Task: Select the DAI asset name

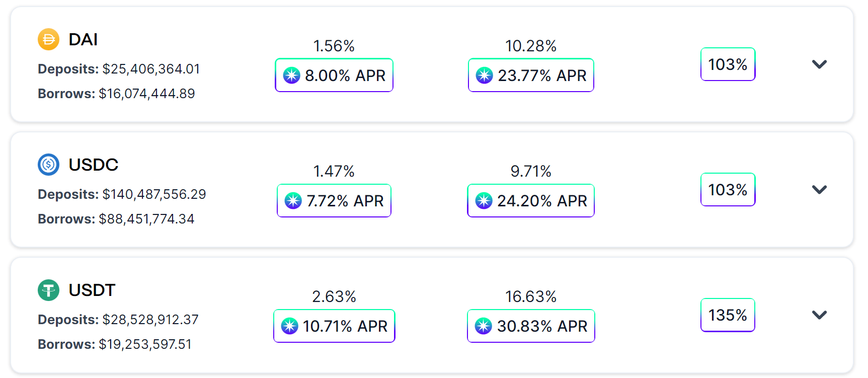Action: pyautogui.click(x=83, y=39)
